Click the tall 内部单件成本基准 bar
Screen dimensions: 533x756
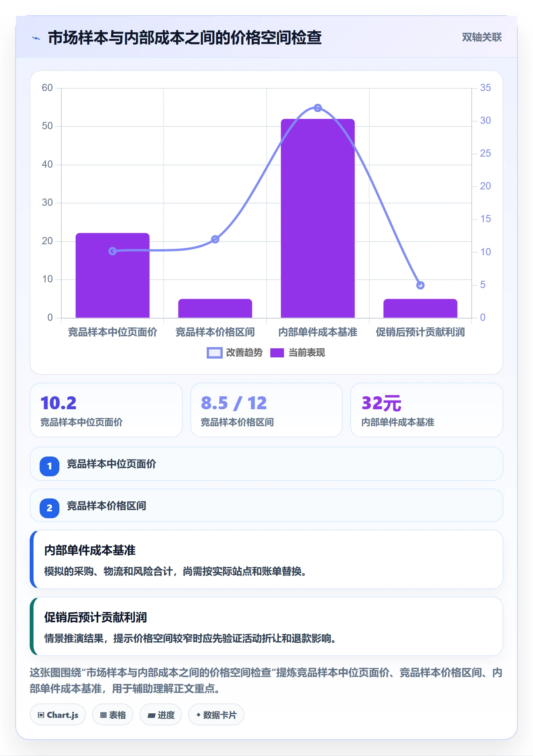(318, 218)
